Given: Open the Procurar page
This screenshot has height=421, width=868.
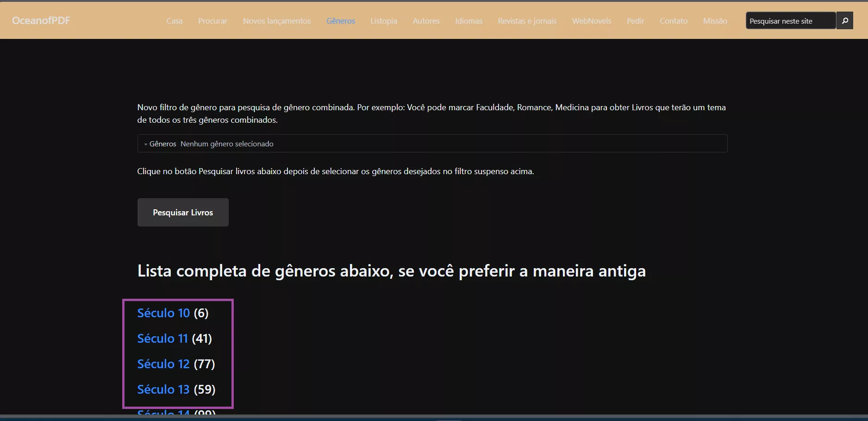Looking at the screenshot, I should click(x=212, y=21).
